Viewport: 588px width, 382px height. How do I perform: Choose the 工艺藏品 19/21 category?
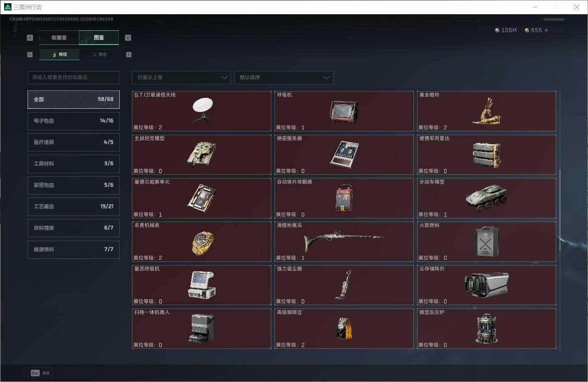coord(73,207)
